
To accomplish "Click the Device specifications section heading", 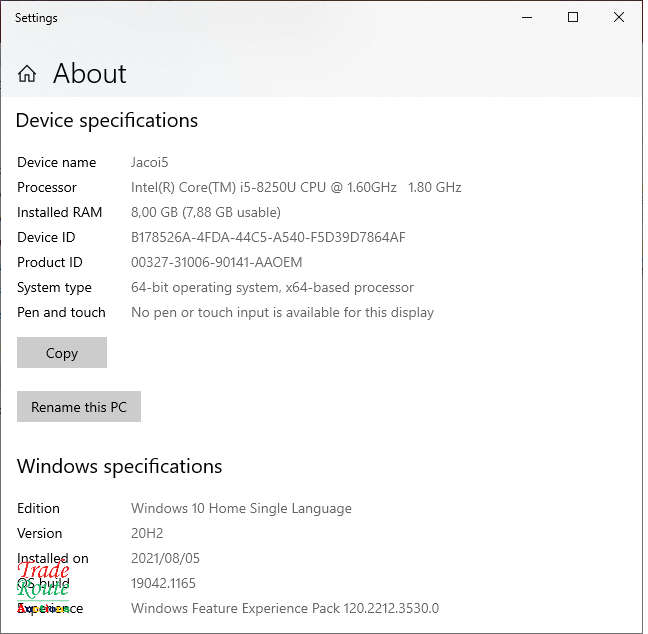I will (107, 121).
